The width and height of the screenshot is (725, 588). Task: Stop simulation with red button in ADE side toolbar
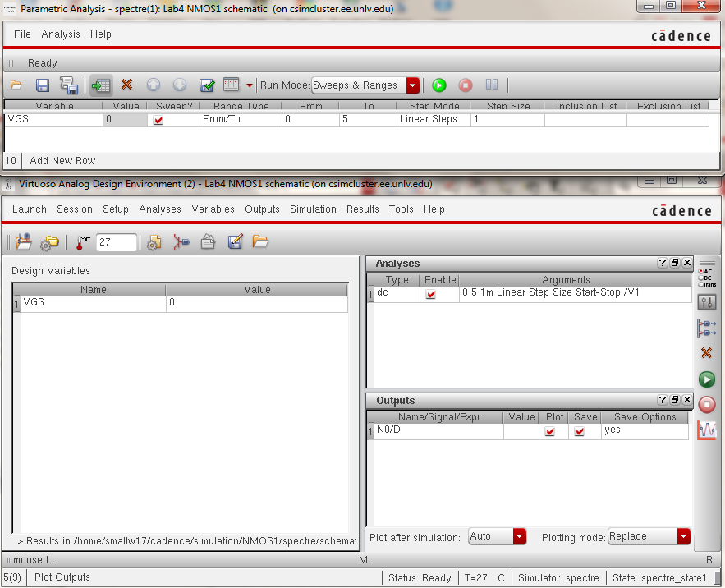[706, 404]
